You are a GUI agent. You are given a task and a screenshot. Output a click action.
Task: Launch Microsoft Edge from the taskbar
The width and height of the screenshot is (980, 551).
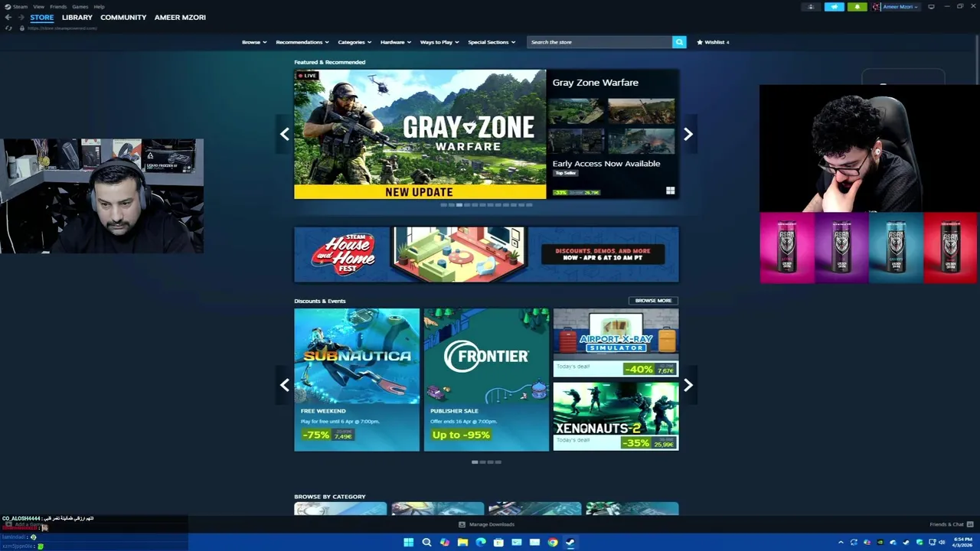[481, 542]
